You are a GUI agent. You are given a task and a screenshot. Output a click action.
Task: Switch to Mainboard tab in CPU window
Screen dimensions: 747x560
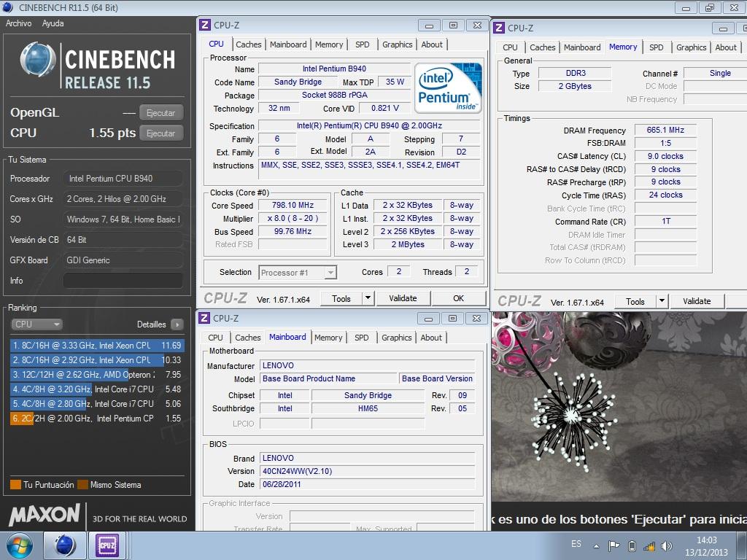288,44
